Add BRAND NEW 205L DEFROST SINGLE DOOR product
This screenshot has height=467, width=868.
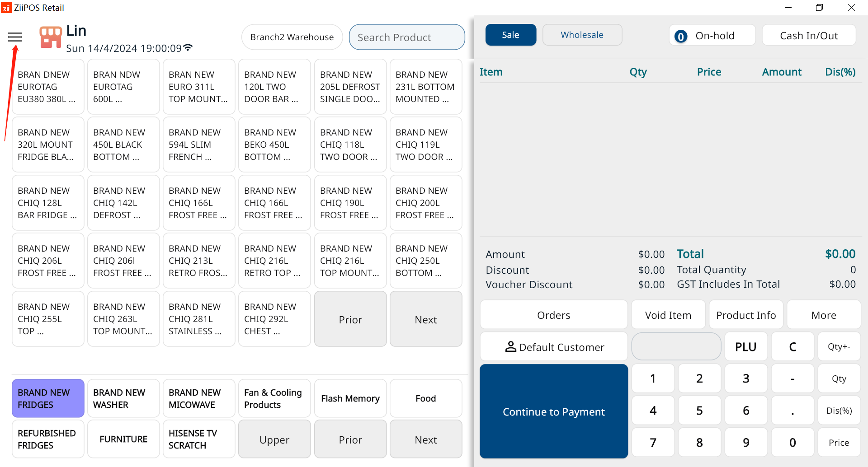click(x=350, y=87)
